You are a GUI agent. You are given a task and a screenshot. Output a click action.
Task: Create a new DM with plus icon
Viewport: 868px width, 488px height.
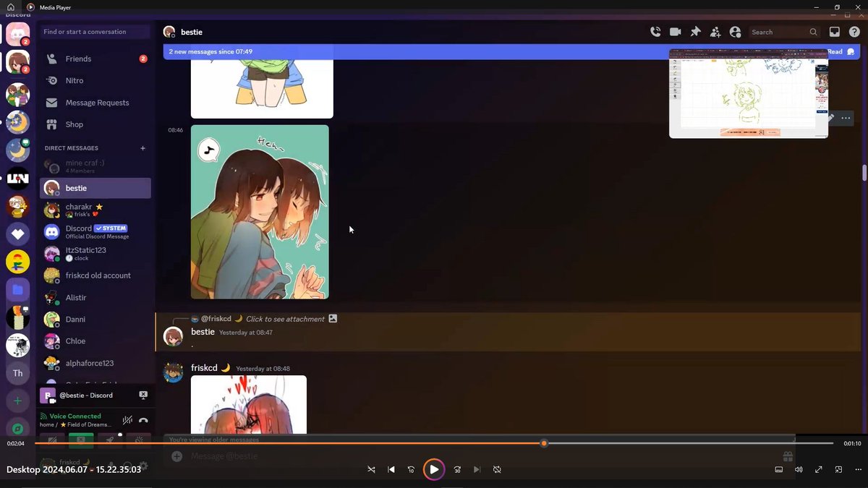[142, 148]
